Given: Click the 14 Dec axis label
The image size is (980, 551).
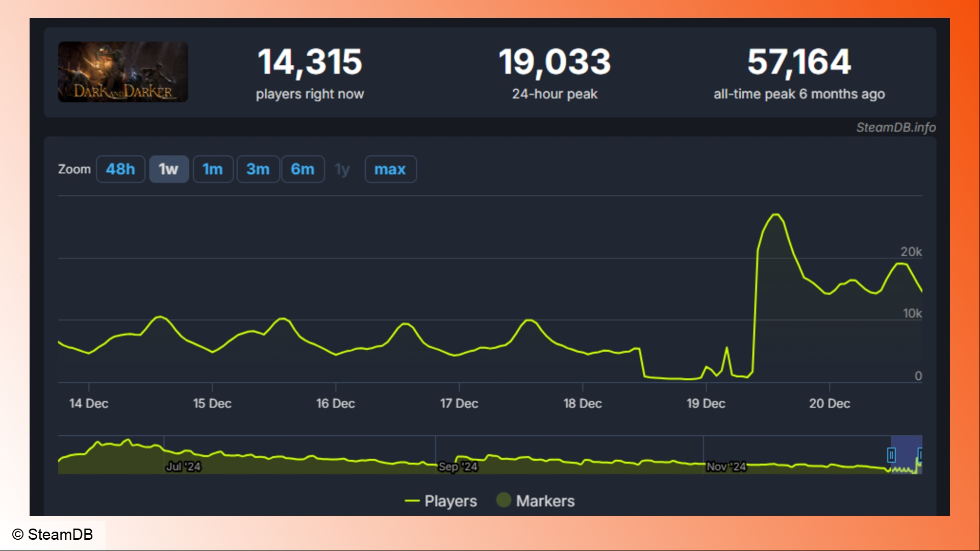Looking at the screenshot, I should [x=89, y=404].
